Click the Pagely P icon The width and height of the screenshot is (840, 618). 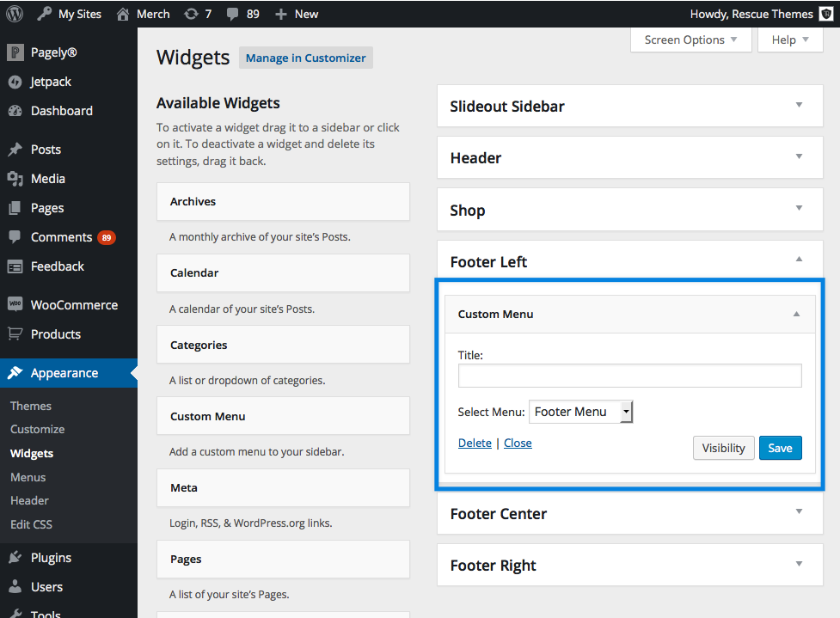coord(15,52)
